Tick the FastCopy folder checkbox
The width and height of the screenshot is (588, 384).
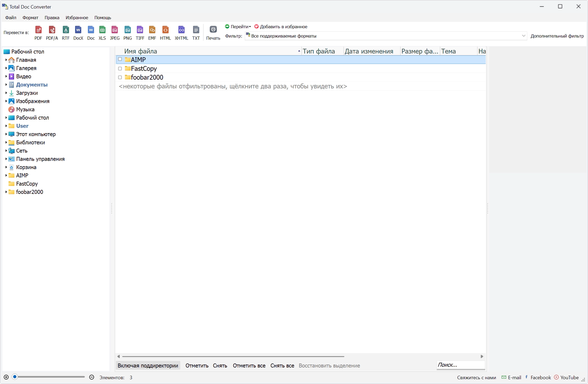[x=120, y=68]
